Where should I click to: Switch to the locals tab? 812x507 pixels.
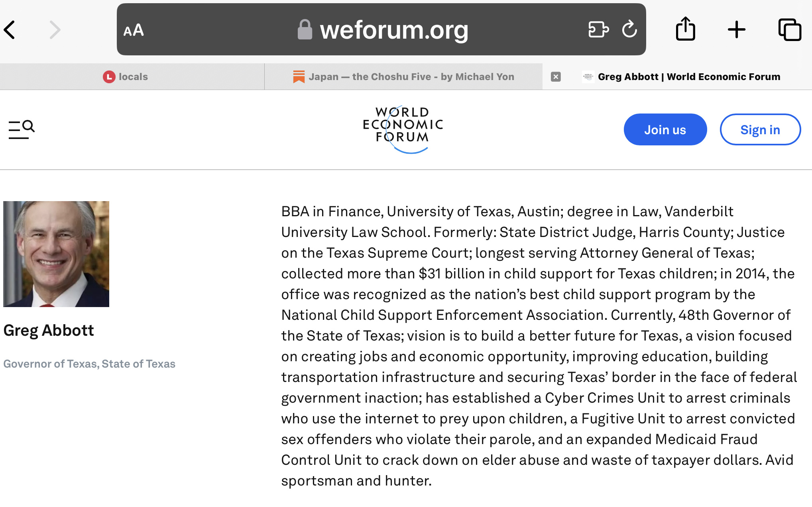(132, 76)
